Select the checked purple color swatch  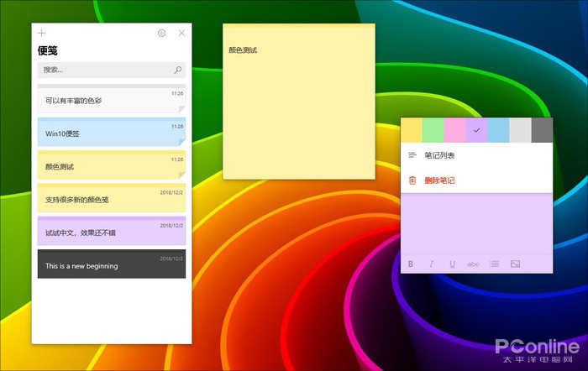tap(476, 130)
